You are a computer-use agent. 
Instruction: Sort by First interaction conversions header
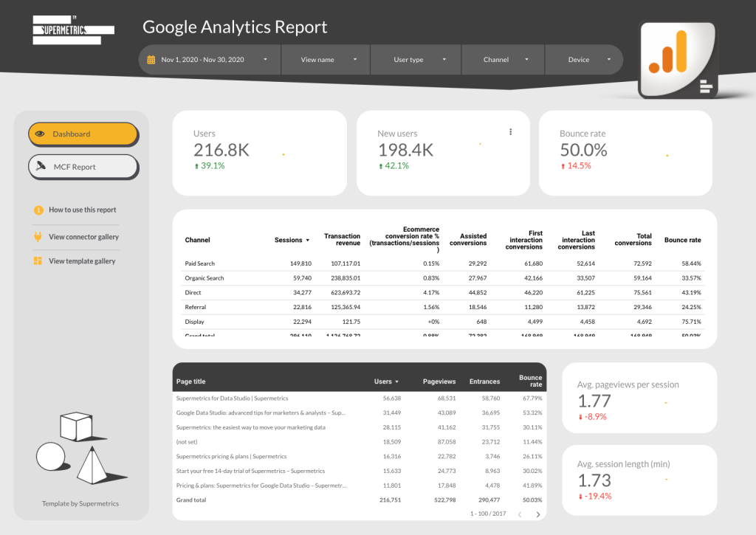[x=524, y=240]
